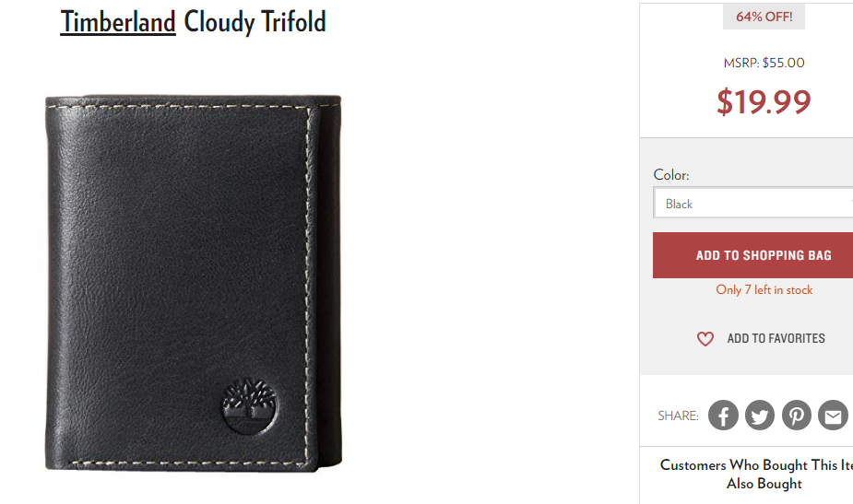Click the SHARE label

pos(679,416)
